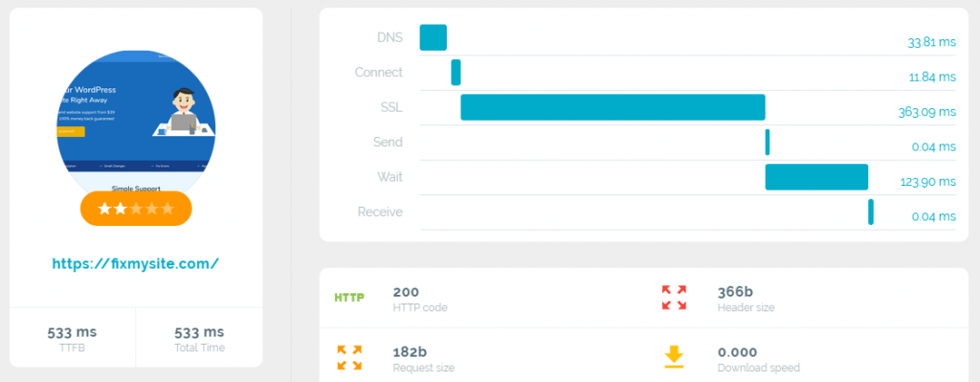This screenshot has height=382, width=980.
Task: Click the DNS timing bar
Action: pyautogui.click(x=434, y=37)
